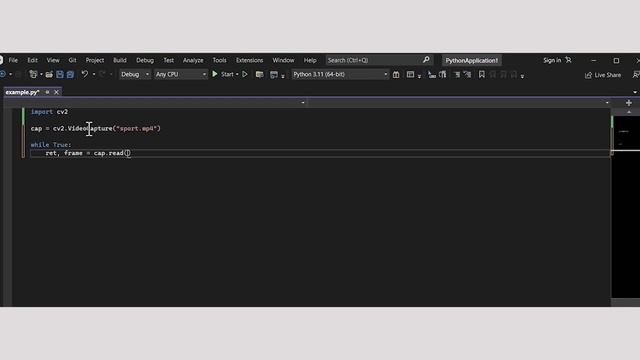Click the Live Share button
Screen dimensions: 640x360
(603, 75)
